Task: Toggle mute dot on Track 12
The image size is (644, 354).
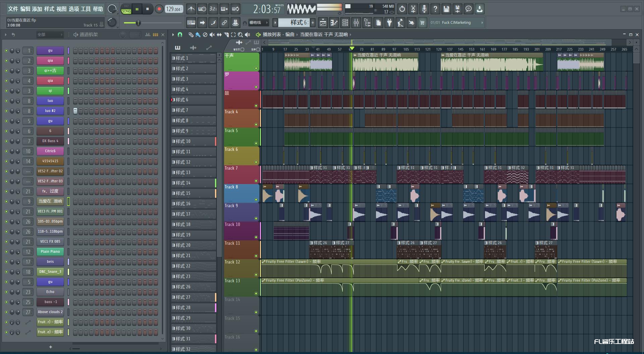Action: [256, 275]
